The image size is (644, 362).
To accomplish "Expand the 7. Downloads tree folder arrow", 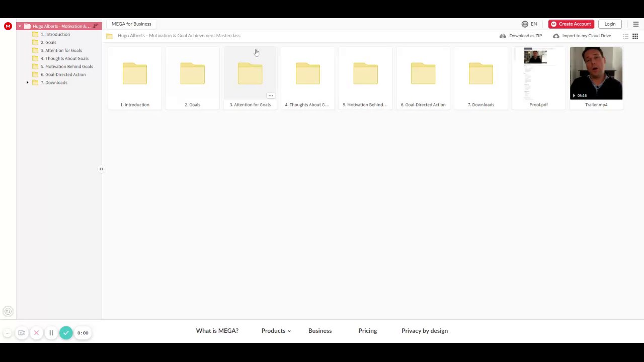I will [28, 82].
